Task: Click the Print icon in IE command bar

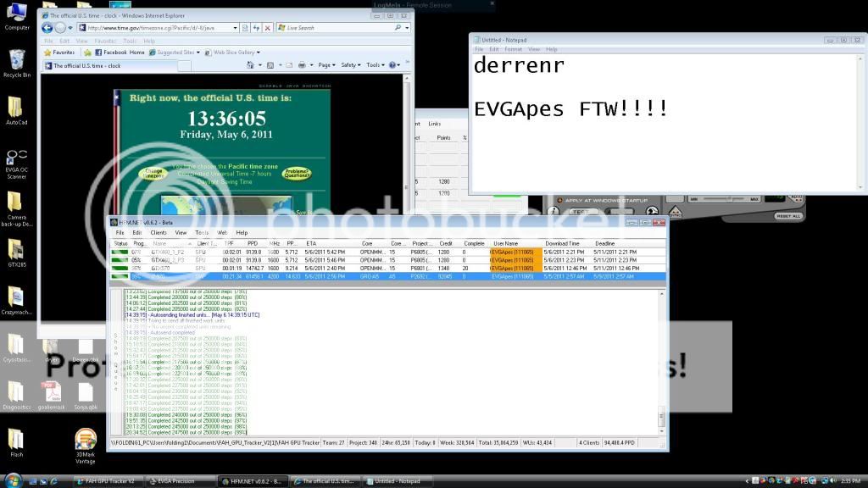Action: click(302, 65)
